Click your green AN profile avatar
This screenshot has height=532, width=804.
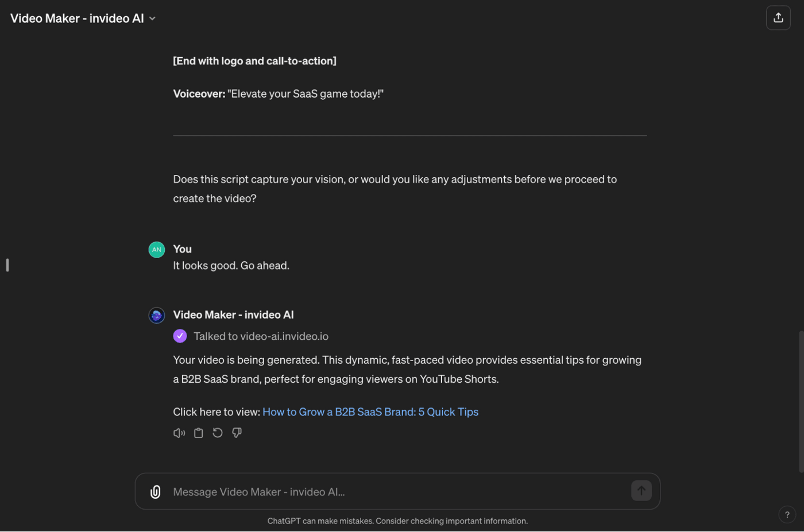(156, 249)
